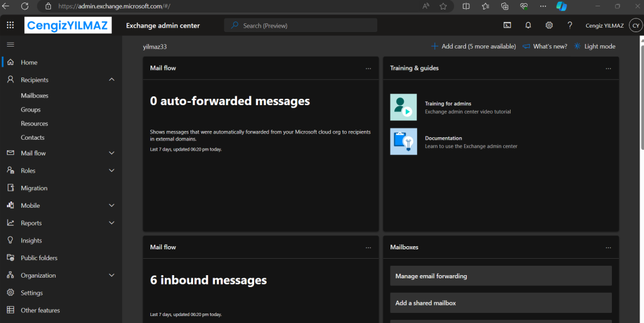This screenshot has width=644, height=323.
Task: Expand the Roles navigation section
Action: (x=111, y=171)
